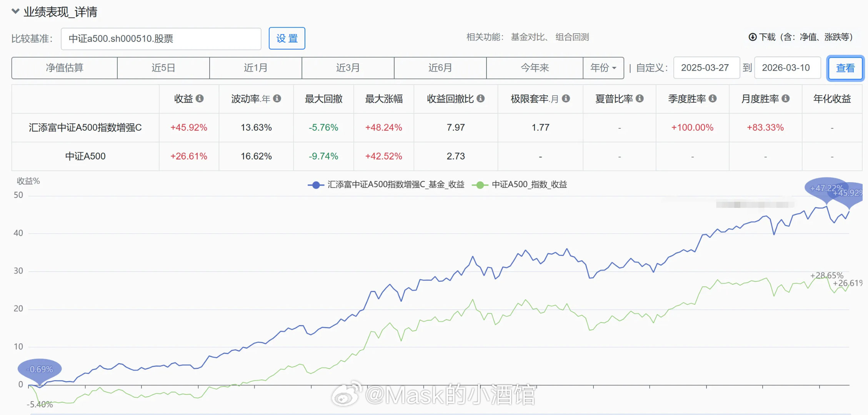Select the 近1月 period tab
Viewport: 868px width, 415px height.
(255, 68)
